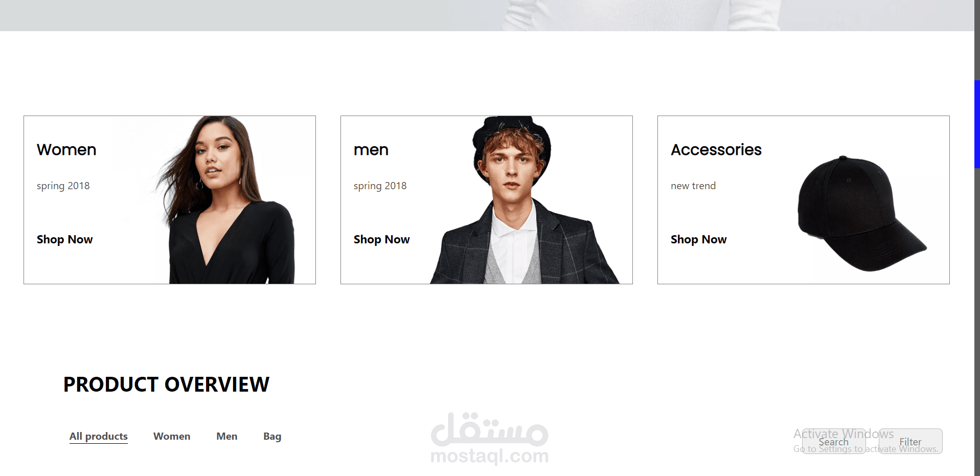Image resolution: width=980 pixels, height=476 pixels.
Task: Click the new trend subtitle text
Action: [693, 186]
